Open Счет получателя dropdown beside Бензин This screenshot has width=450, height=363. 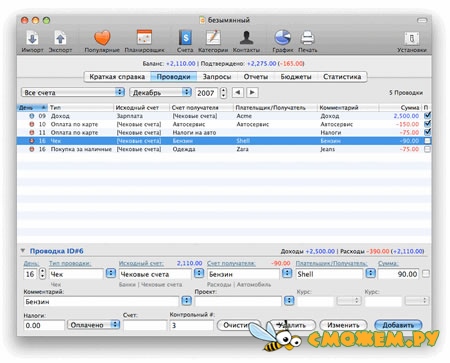287,274
